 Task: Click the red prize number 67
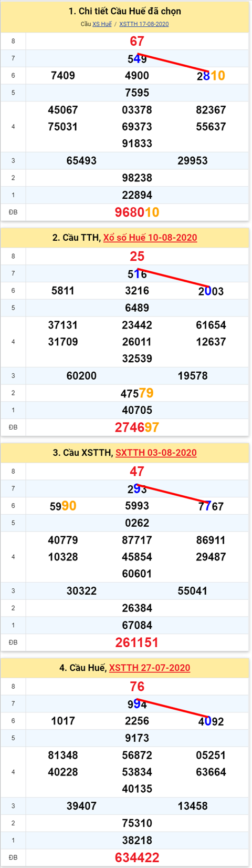[137, 41]
